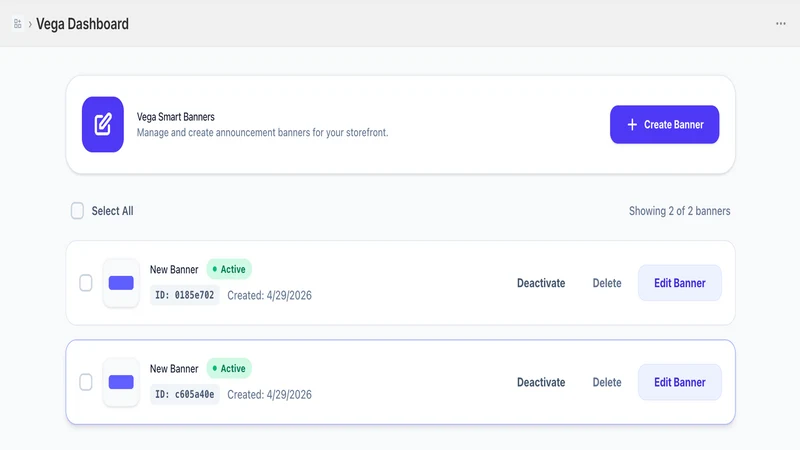Select checkbox for banner ID c605a40e

click(x=86, y=382)
